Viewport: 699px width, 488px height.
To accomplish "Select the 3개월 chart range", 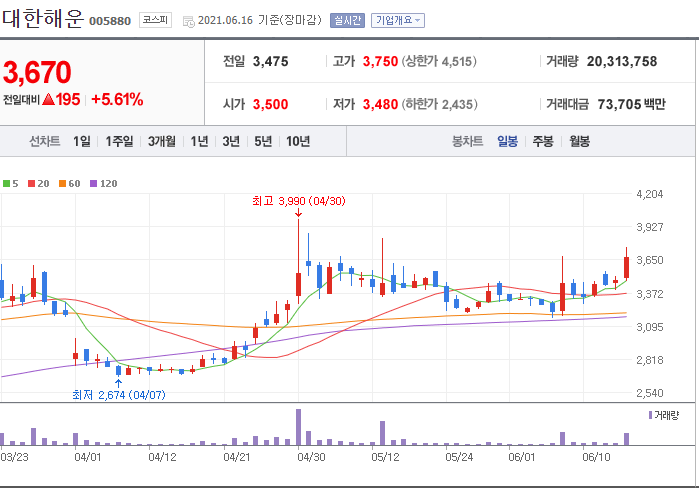I will click(x=161, y=141).
